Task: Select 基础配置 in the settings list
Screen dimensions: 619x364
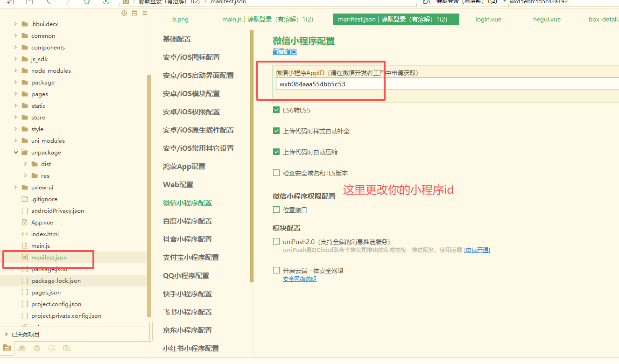Action: coord(177,39)
